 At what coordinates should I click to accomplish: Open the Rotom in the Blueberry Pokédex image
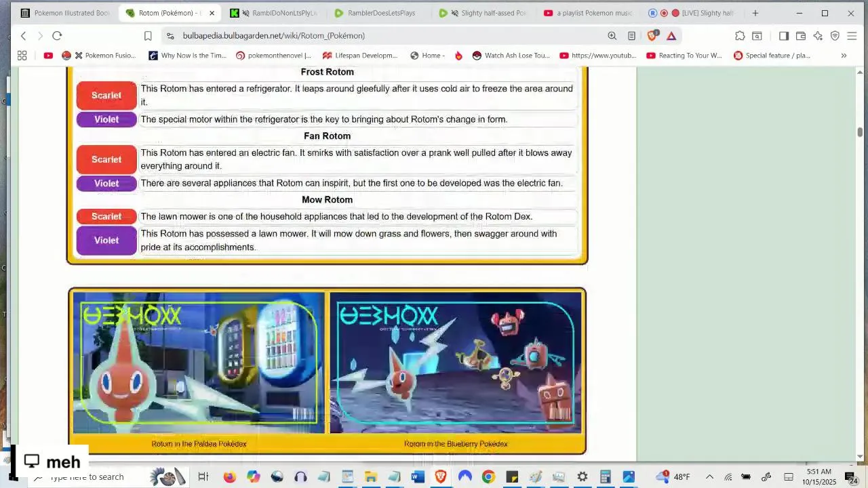click(x=456, y=363)
